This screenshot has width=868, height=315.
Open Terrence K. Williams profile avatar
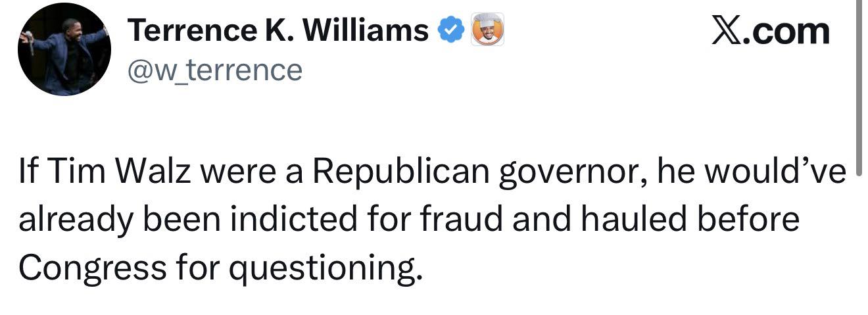[x=64, y=50]
